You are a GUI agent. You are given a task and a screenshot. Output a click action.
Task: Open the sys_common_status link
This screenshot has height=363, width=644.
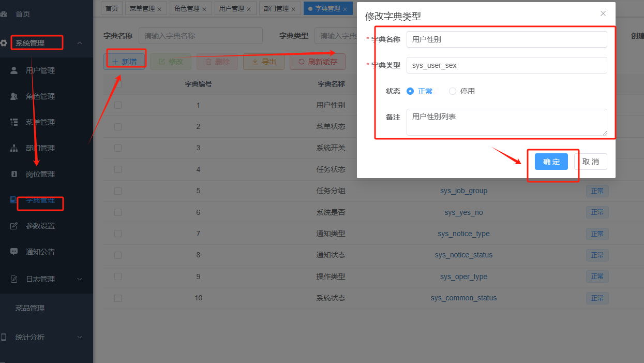click(463, 298)
